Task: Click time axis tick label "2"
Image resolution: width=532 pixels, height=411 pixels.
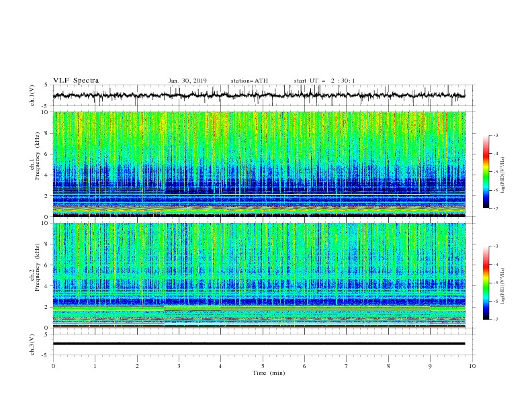Action: click(137, 366)
